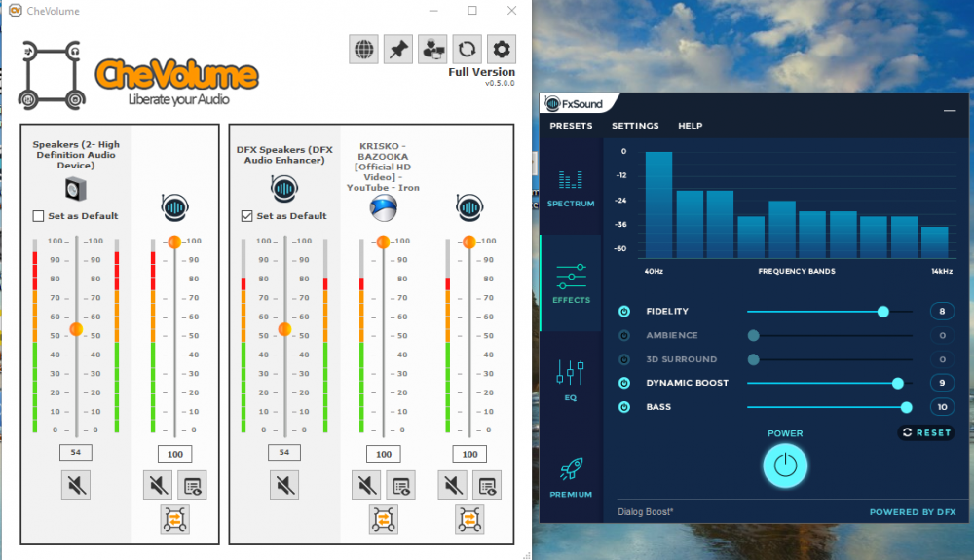Screen dimensions: 974x560
Task: Click the Powered by DFX link
Action: [913, 512]
